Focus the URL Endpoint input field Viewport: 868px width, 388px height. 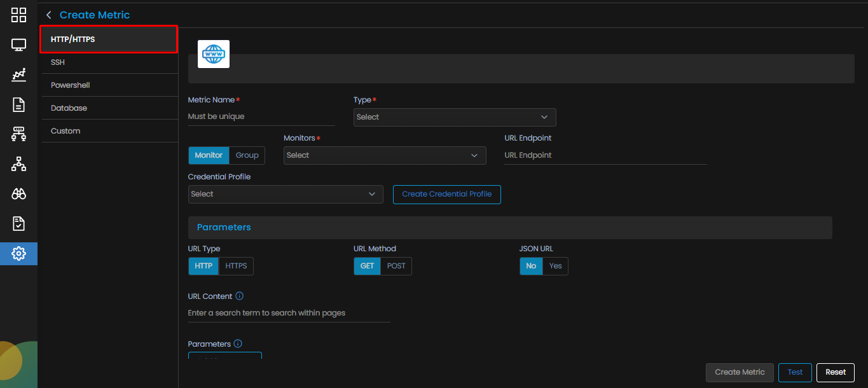[605, 155]
